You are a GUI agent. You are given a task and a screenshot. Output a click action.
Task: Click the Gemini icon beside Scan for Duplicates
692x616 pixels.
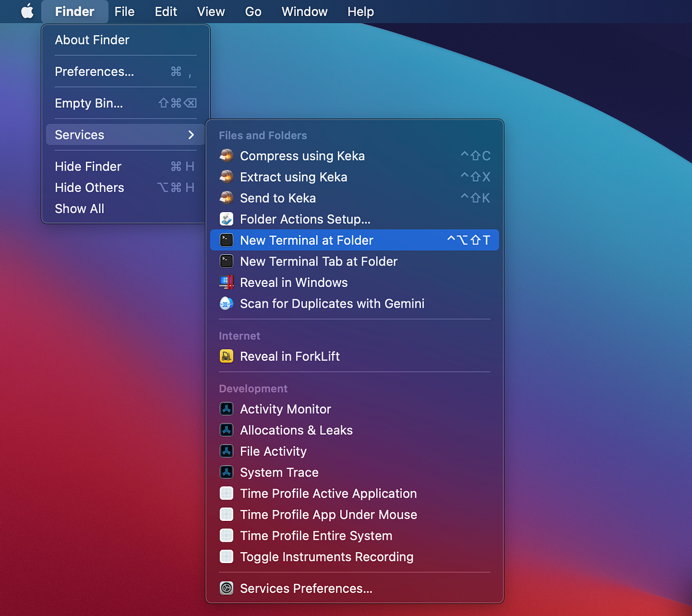227,304
